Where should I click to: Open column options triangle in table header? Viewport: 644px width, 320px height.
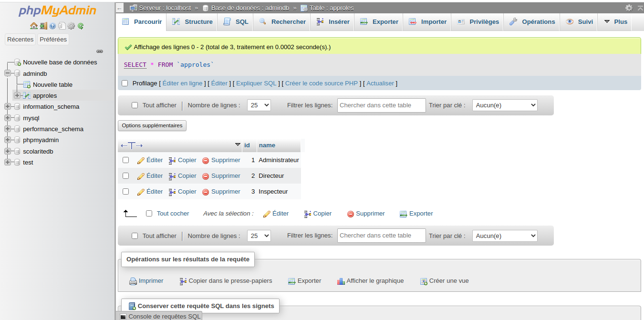pyautogui.click(x=238, y=145)
